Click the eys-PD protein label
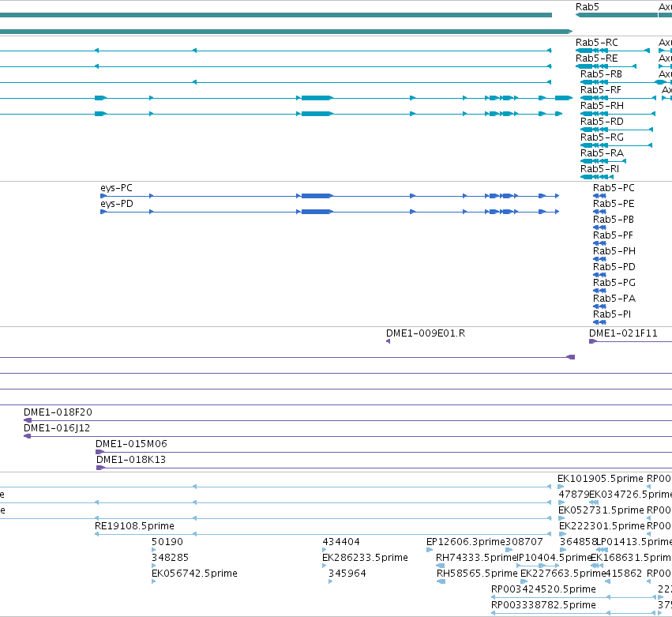 coord(117,204)
